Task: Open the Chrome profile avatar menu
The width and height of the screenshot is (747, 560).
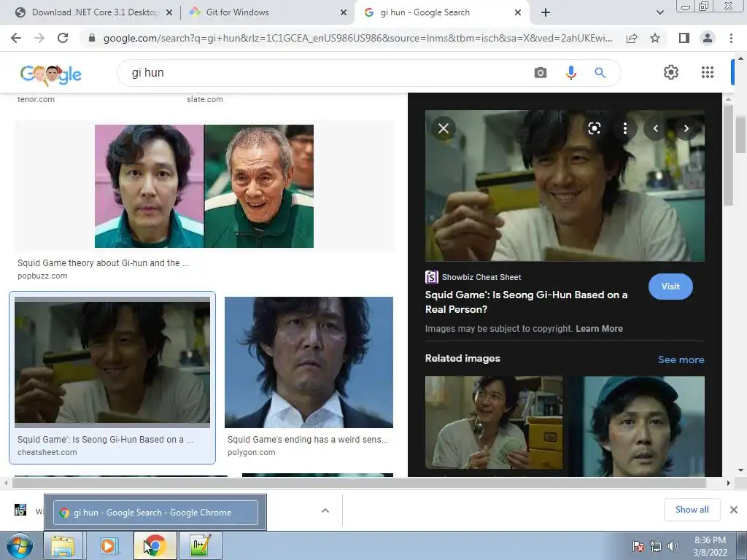Action: pos(708,38)
